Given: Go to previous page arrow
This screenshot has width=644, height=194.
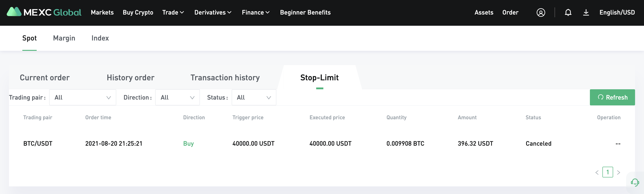Looking at the screenshot, I should [x=597, y=173].
